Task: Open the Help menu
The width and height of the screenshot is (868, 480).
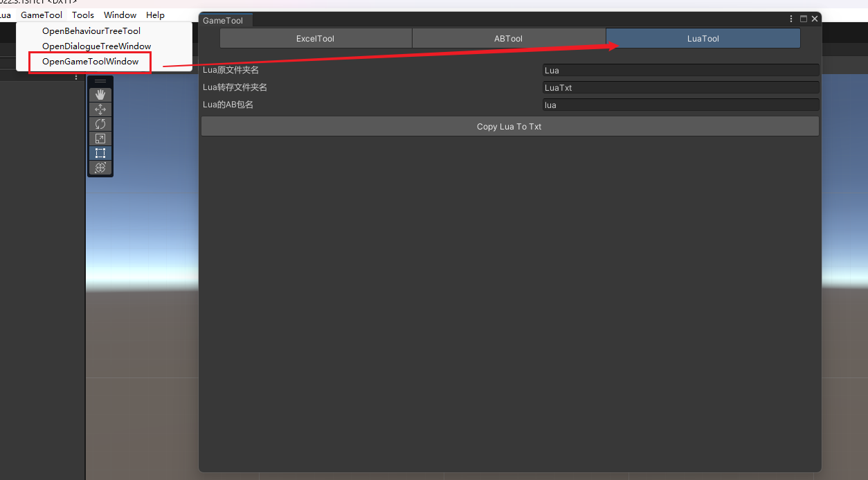Action: [155, 15]
